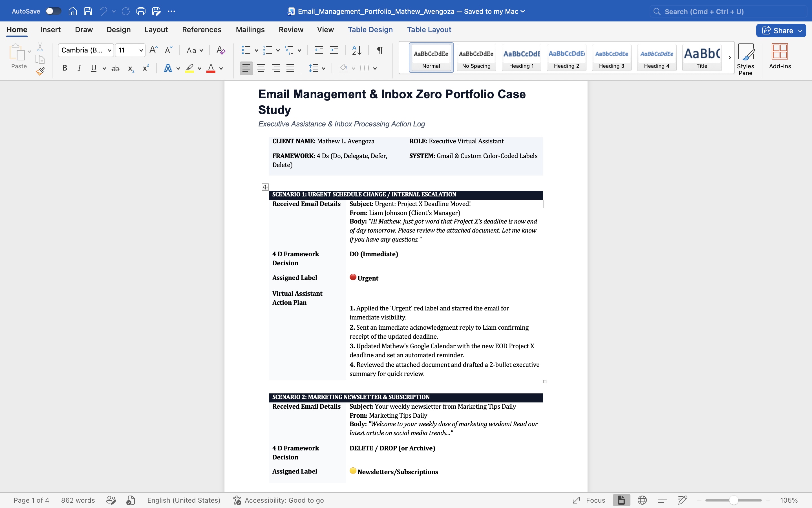The height and width of the screenshot is (508, 812).
Task: Toggle Italic formatting
Action: [x=79, y=68]
